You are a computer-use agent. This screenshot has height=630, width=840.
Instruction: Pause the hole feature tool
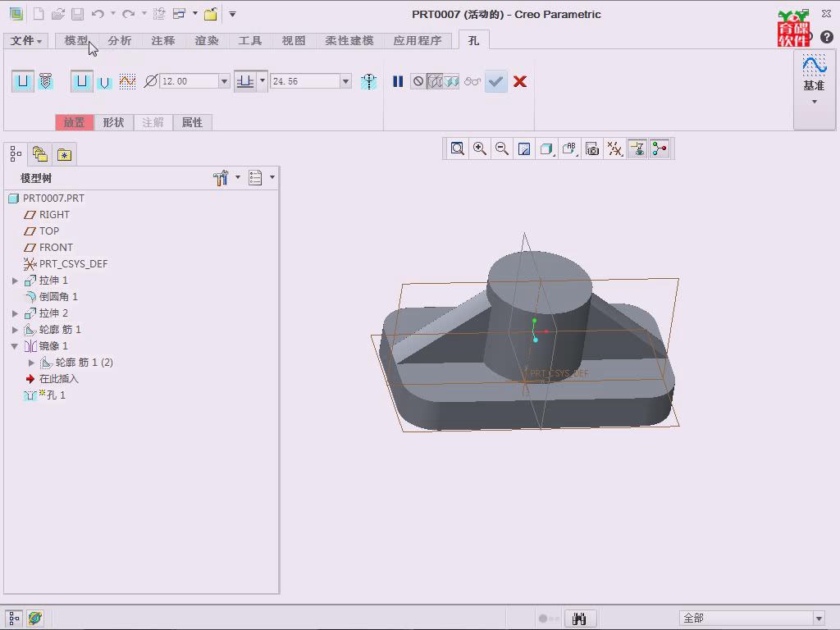[x=398, y=81]
